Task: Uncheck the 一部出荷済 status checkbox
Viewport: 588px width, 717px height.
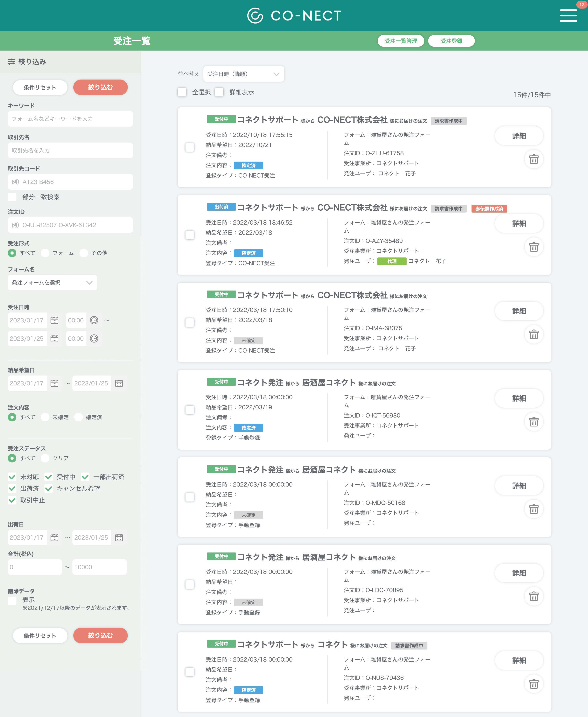Action: coord(85,477)
